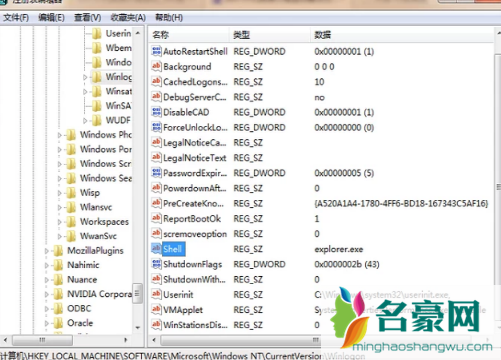Select the Windows Sea... key
The height and width of the screenshot is (360, 501).
click(106, 178)
